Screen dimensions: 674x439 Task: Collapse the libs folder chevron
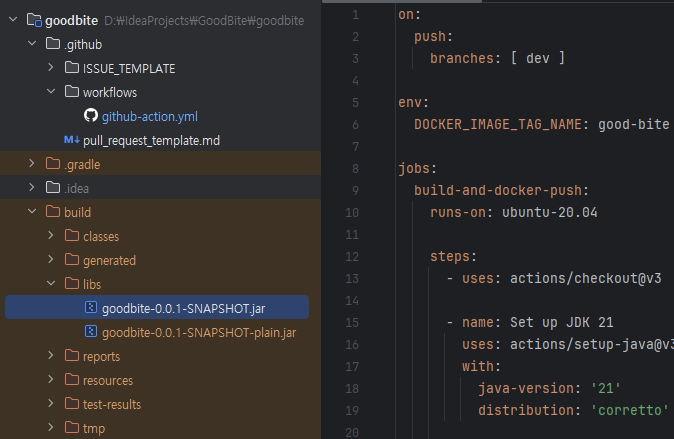pyautogui.click(x=51, y=283)
